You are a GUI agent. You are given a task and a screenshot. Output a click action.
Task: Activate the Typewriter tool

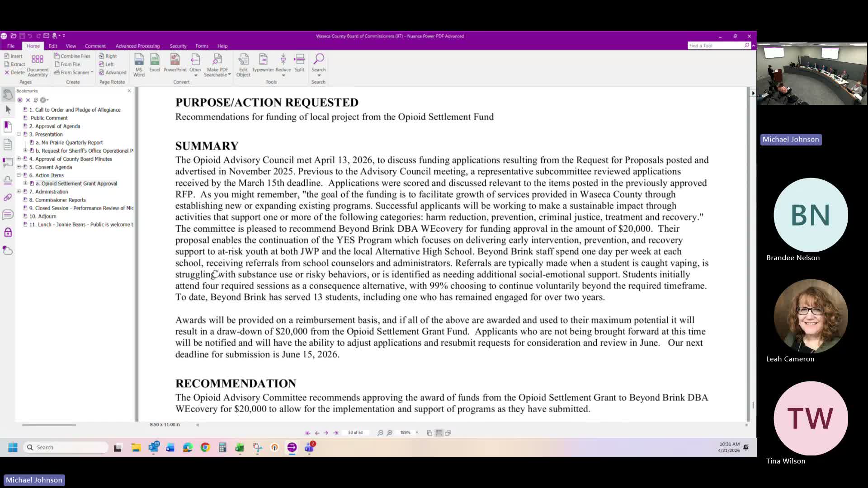pos(263,63)
